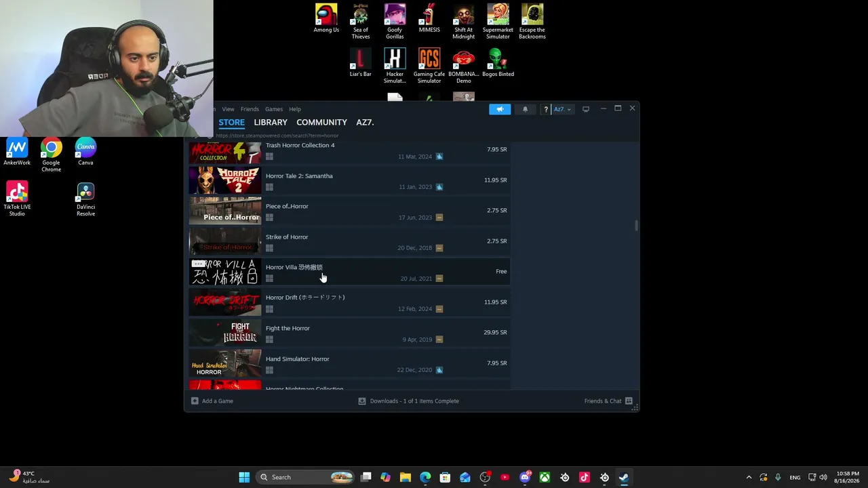Select the MIMESIS desktop icon
Viewport: 868px width, 488px height.
[429, 18]
